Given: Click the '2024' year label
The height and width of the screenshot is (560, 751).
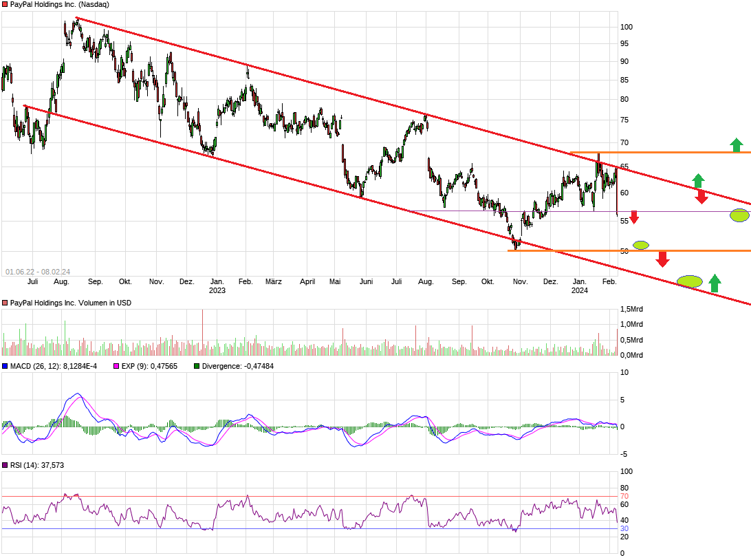Looking at the screenshot, I should click(x=580, y=290).
